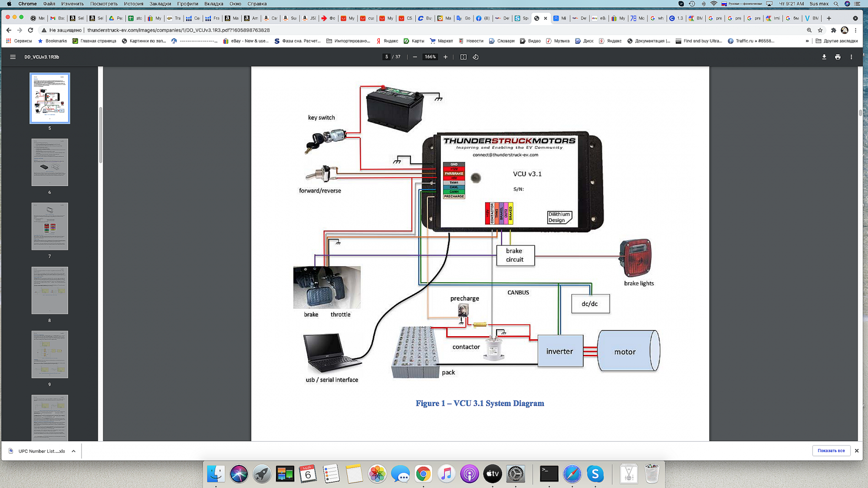Open the Закладки menu

pyautogui.click(x=160, y=4)
